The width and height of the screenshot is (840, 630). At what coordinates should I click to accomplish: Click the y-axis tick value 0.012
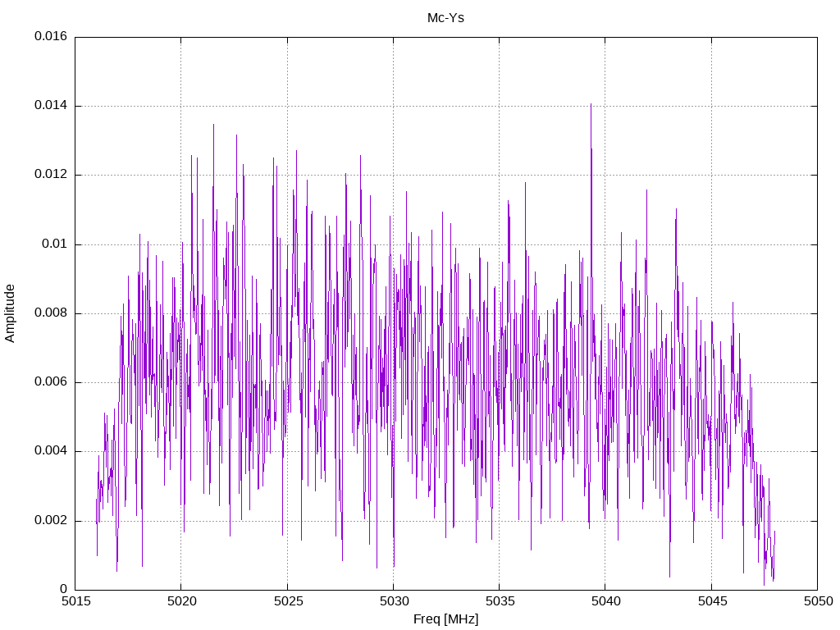coord(51,174)
